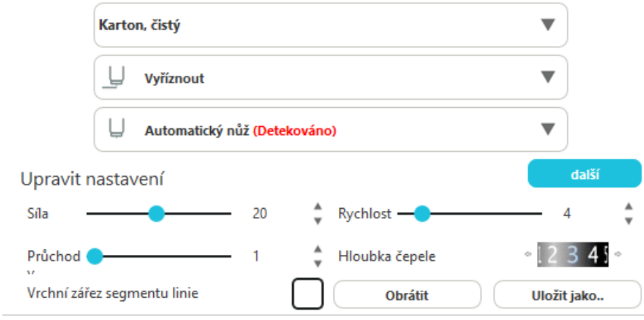Increase Rychlost value with up arrow
The width and height of the screenshot is (644, 320).
pos(628,207)
